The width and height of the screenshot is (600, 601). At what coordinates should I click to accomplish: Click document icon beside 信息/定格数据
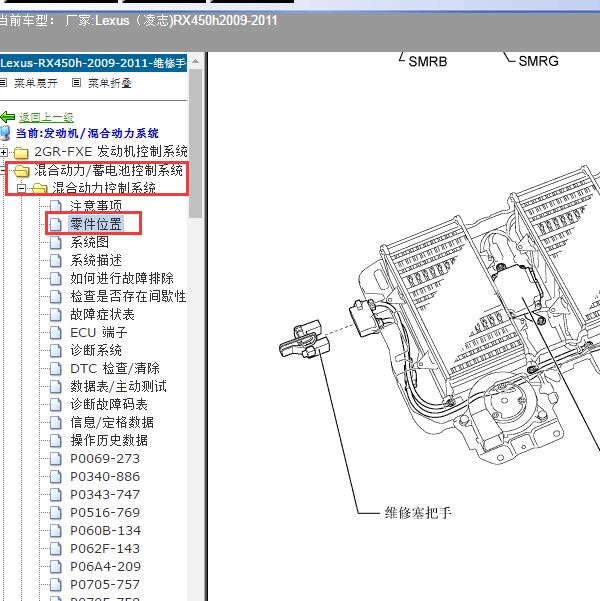pos(56,423)
